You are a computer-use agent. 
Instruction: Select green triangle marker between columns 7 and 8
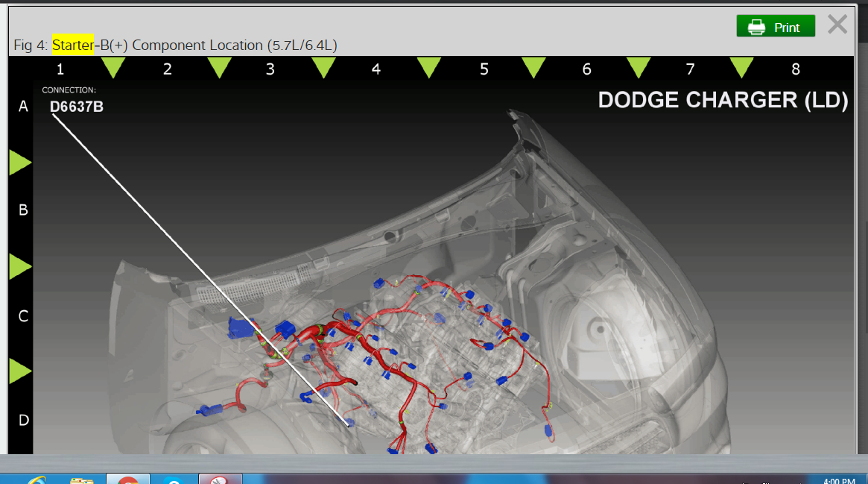[742, 68]
